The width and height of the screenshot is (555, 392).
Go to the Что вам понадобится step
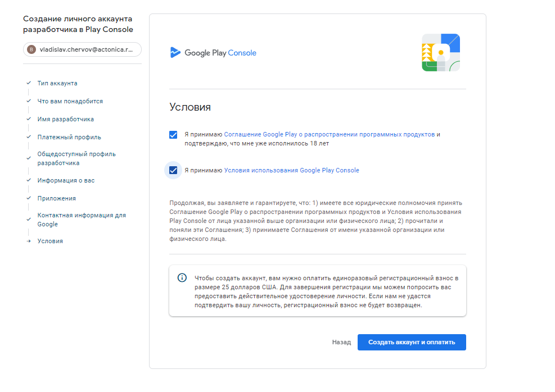70,101
